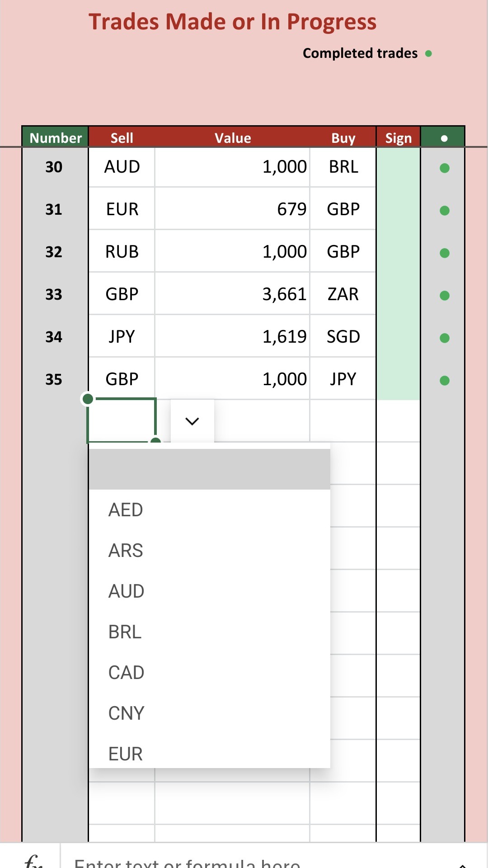Tap the Sell column header
This screenshot has height=868, width=488.
[x=122, y=138]
